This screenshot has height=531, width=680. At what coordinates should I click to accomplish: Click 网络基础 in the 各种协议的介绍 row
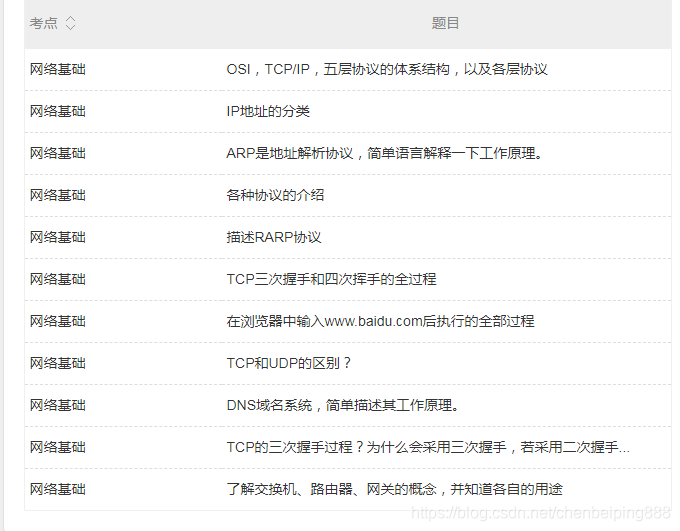point(58,195)
